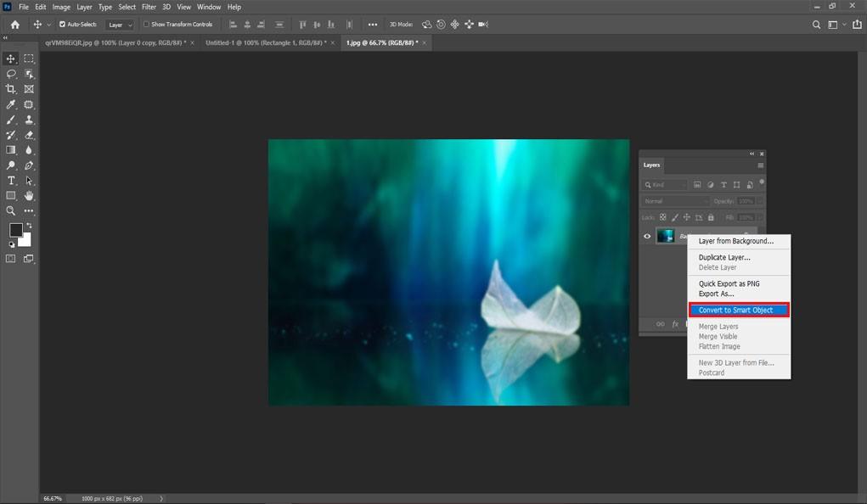Toggle Quick Mask mode icon
The image size is (867, 504).
(x=10, y=259)
